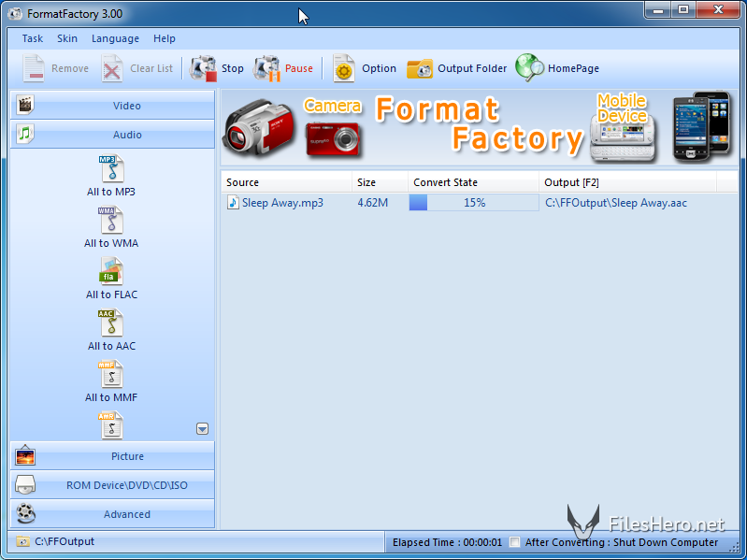
Task: Visit the HomePage globe icon
Action: tap(530, 68)
